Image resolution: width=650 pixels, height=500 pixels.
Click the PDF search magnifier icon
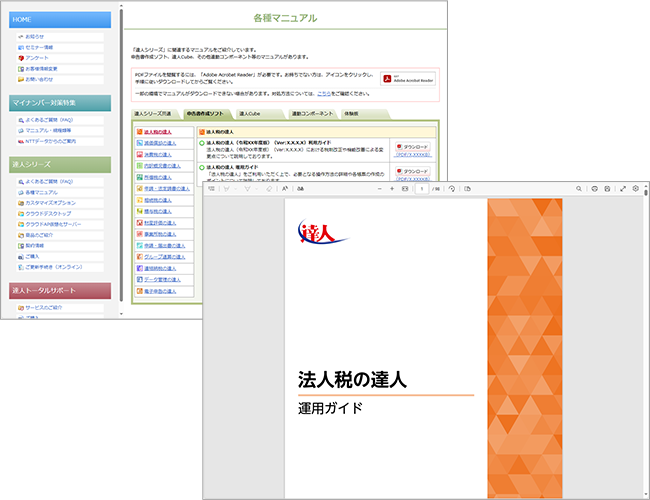coord(579,188)
